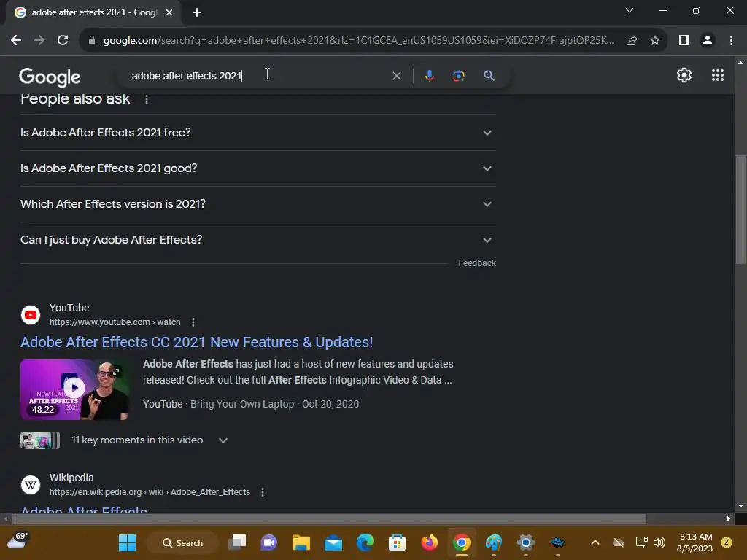
Task: Open tab search dropdown arrow
Action: tap(630, 10)
